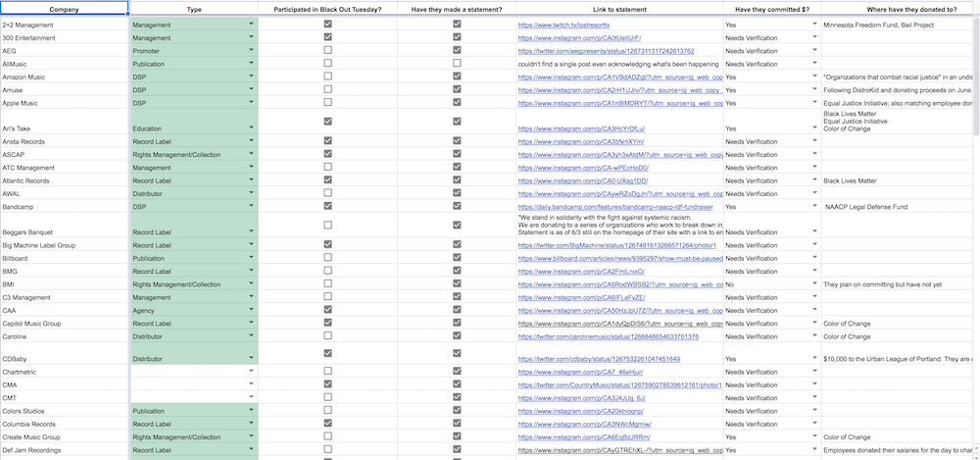Open Atlantic Records Instagram statement link
Screen dimensions: 980x460
pos(582,180)
